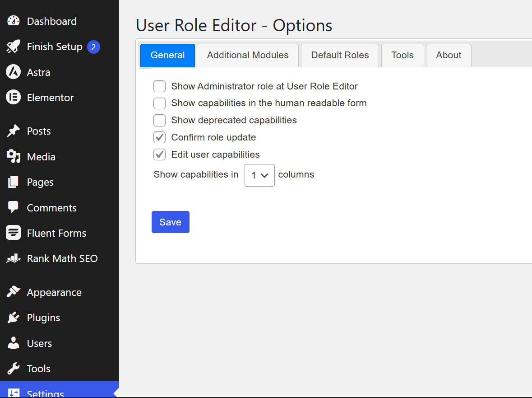This screenshot has width=532, height=398.
Task: Open Fluent Forms from the sidebar
Action: tap(60, 233)
